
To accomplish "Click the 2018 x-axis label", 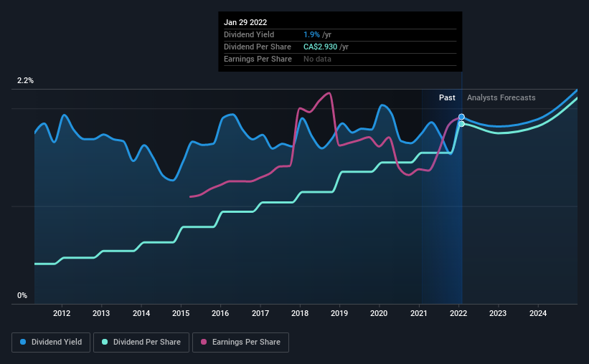I will click(x=300, y=313).
